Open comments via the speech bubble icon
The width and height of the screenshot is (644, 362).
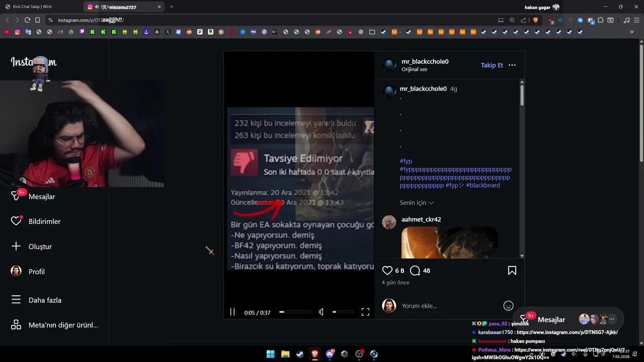[x=415, y=270]
